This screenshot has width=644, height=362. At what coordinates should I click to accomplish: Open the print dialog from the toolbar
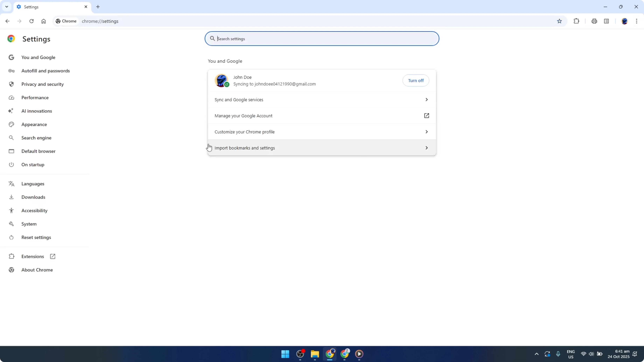(x=594, y=21)
